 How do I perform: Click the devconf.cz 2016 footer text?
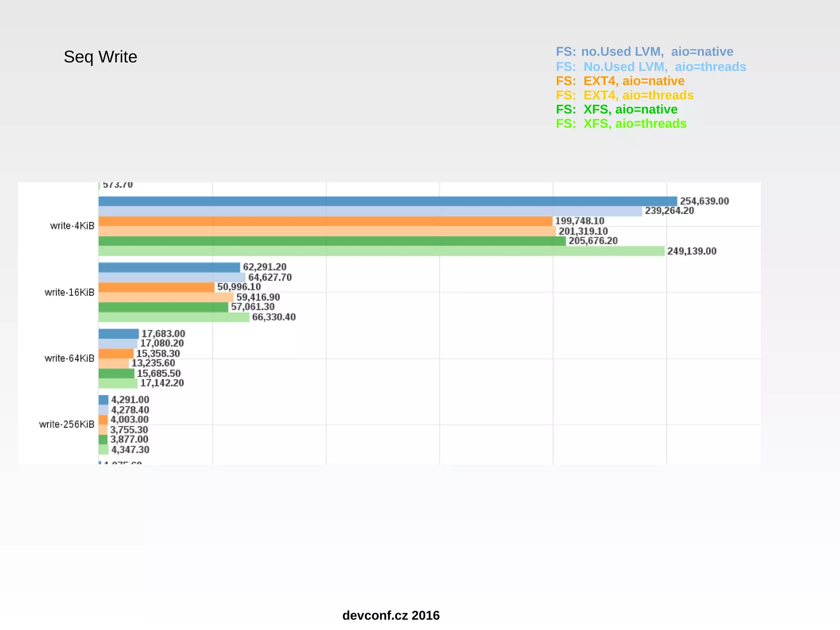point(390,615)
